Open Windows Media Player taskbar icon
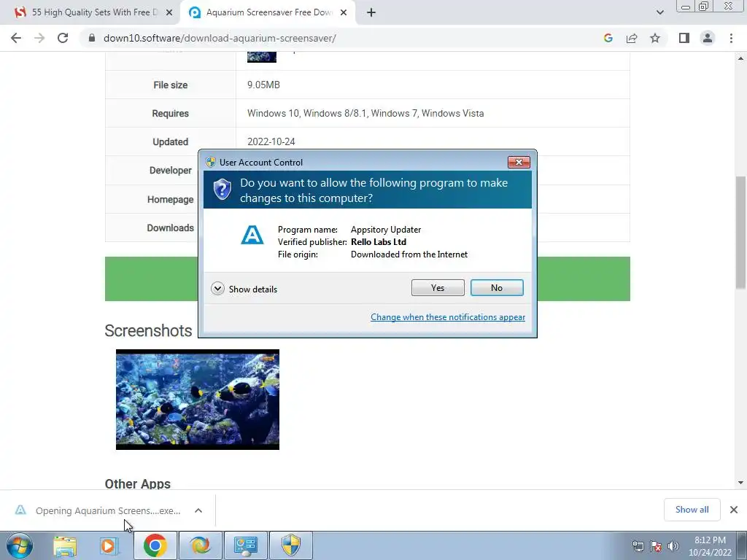The height and width of the screenshot is (560, 747). pos(109,545)
